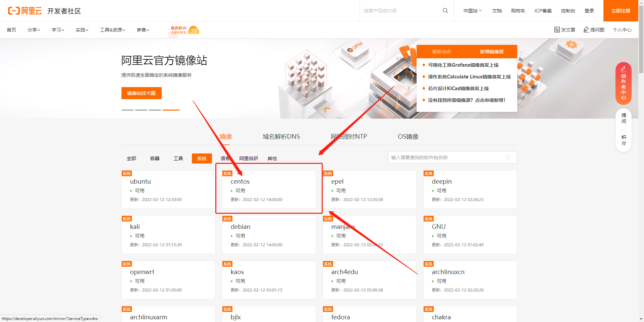Viewport: 644px width, 322px height.
Task: Open the GNU mirror card
Action: tap(470, 235)
